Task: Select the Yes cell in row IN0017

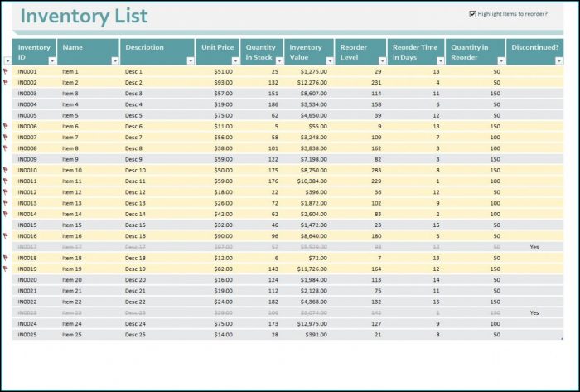Action: click(534, 247)
